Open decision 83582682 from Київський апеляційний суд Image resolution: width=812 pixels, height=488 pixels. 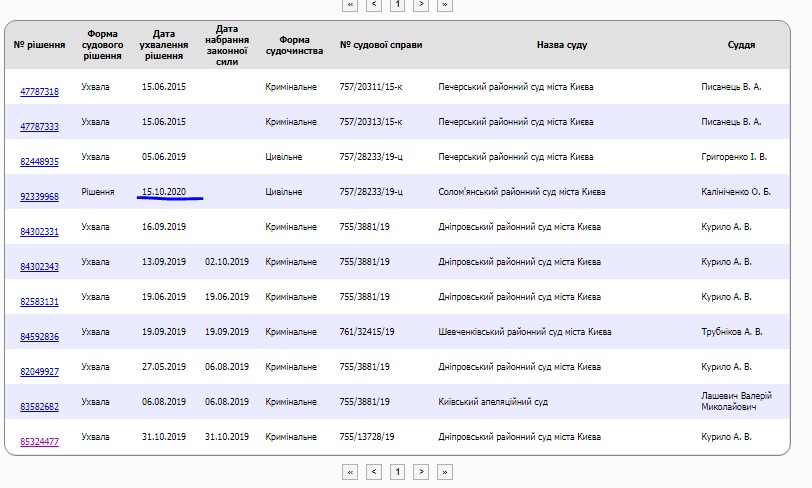39,407
